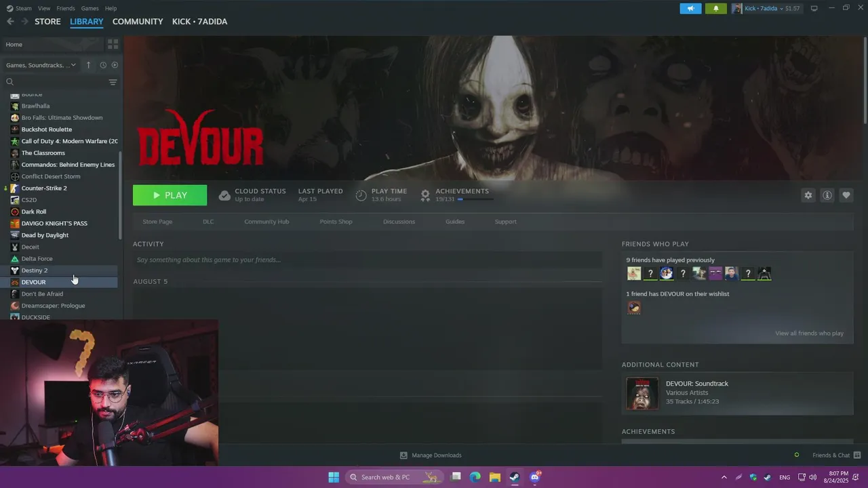The height and width of the screenshot is (488, 868).
Task: Open the Store Page link
Action: [x=157, y=222]
